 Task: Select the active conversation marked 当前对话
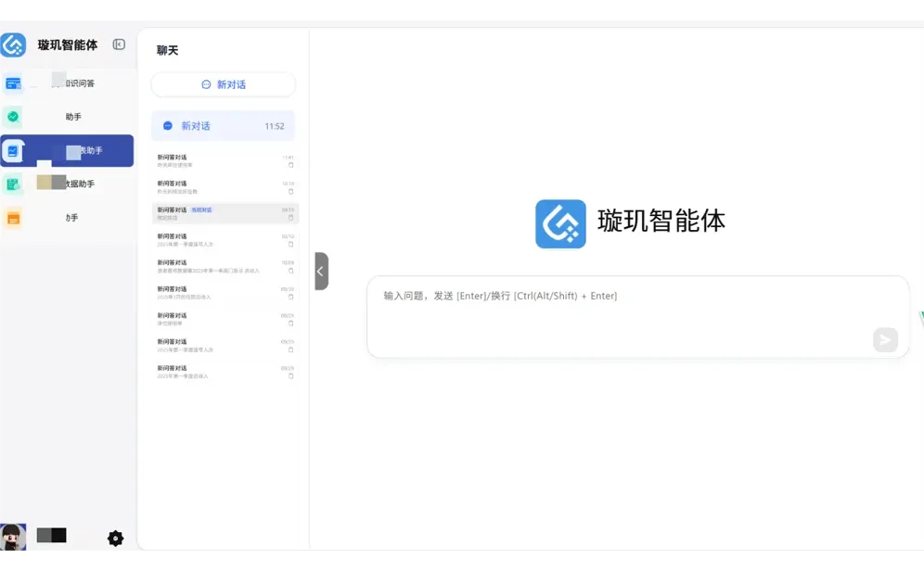click(223, 213)
